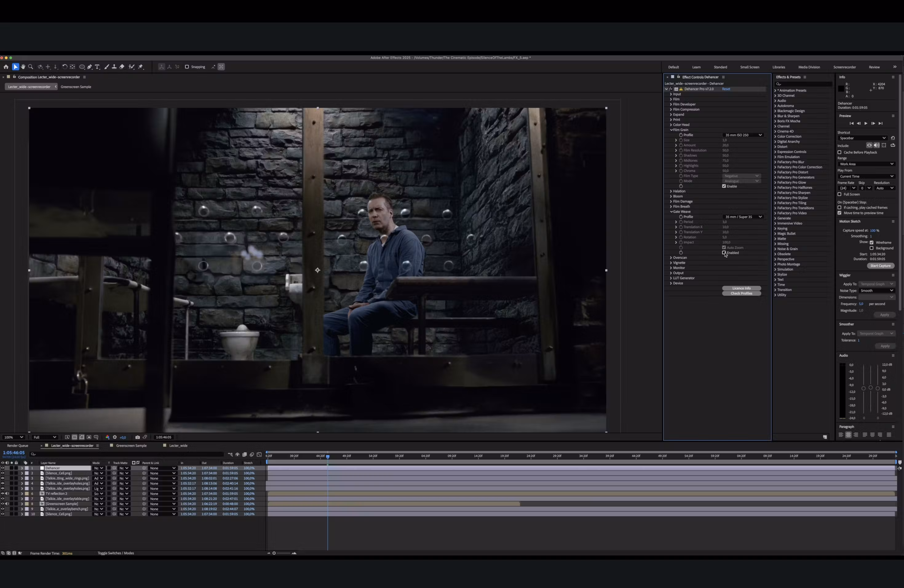
Task: Enable Cache Before Playback
Action: point(840,152)
